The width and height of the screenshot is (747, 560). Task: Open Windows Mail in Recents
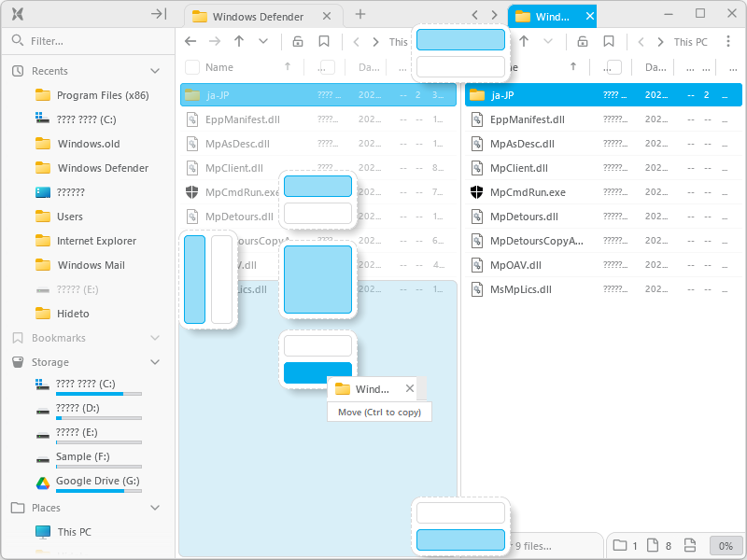(91, 265)
